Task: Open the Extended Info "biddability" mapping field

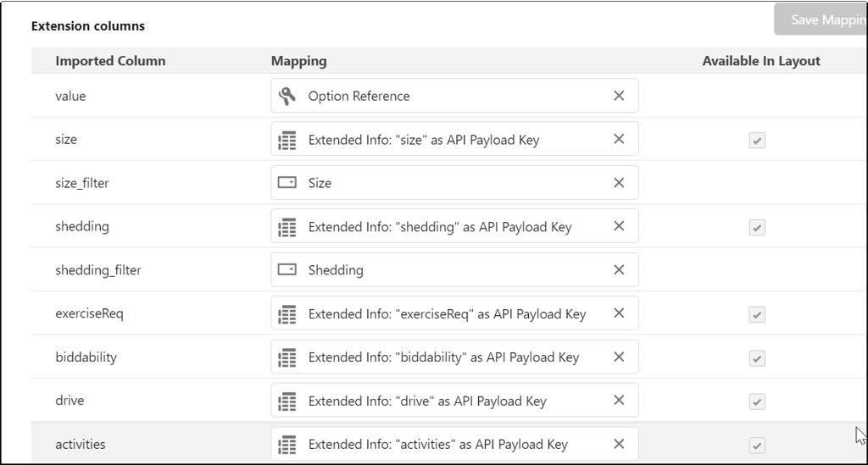Action: click(454, 357)
